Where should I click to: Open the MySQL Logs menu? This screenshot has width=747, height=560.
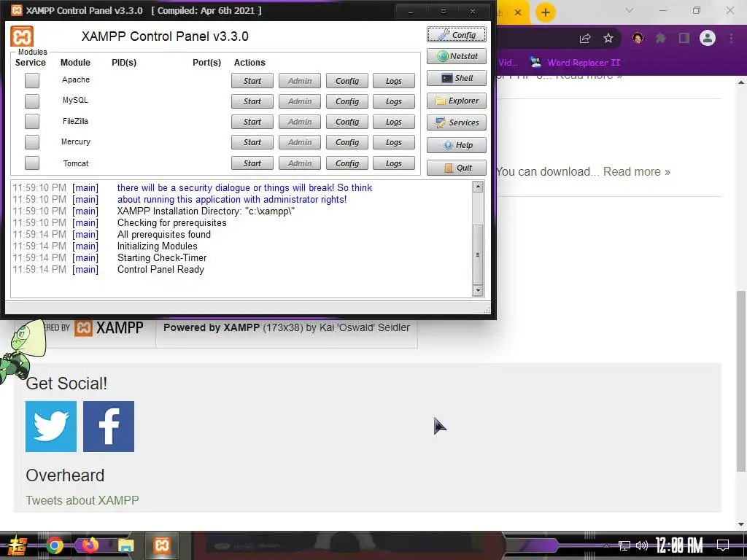tap(394, 101)
